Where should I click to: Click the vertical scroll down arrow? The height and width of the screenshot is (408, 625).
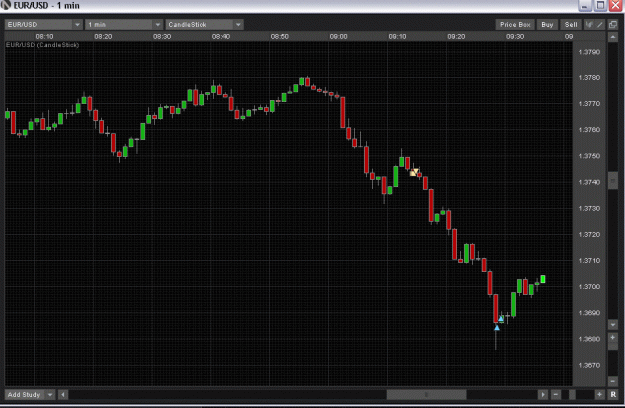click(613, 325)
